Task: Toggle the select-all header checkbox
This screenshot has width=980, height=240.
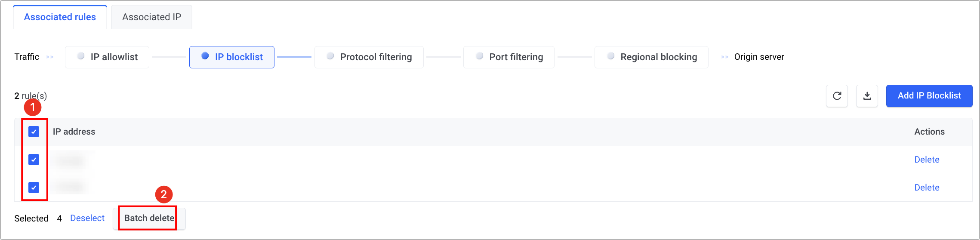Action: (34, 132)
